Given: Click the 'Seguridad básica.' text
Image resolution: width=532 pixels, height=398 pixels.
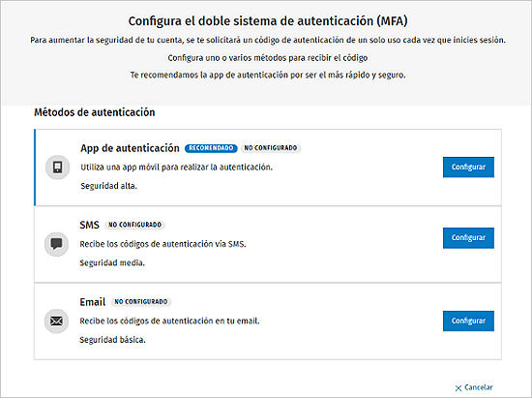Looking at the screenshot, I should click(x=112, y=340).
